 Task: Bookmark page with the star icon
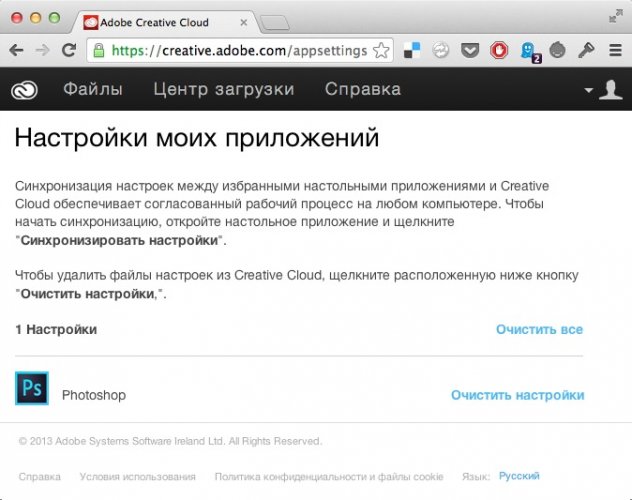point(381,51)
